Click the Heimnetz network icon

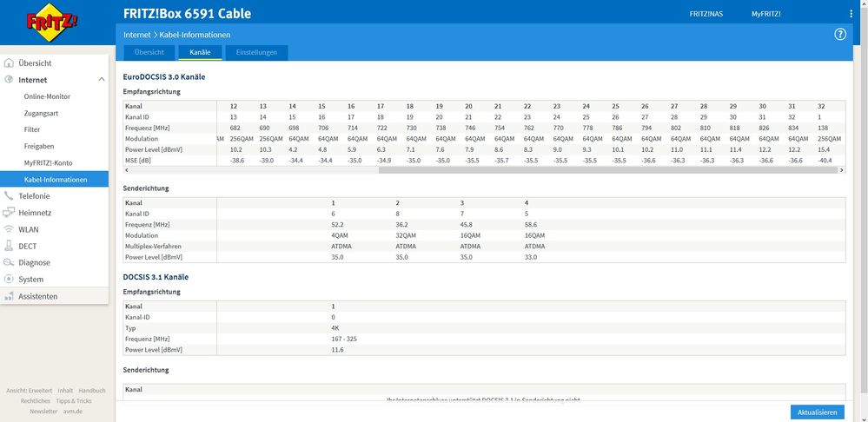(9, 213)
